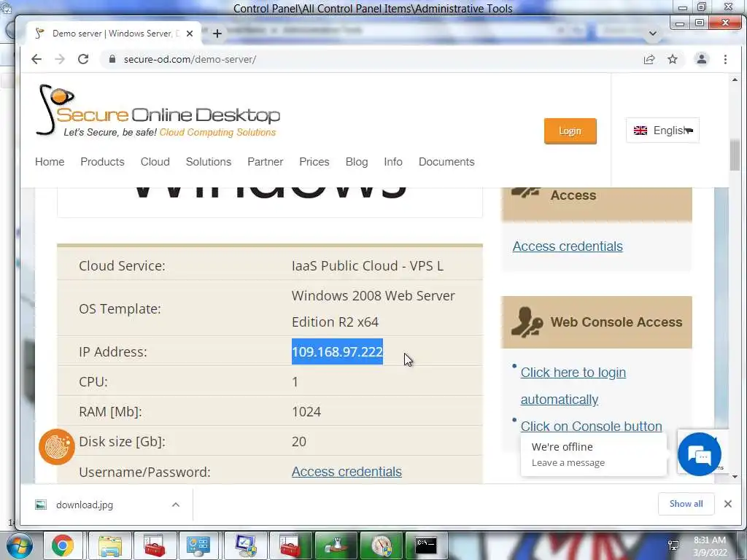
Task: Click 'Click on Console button' link
Action: 591,426
